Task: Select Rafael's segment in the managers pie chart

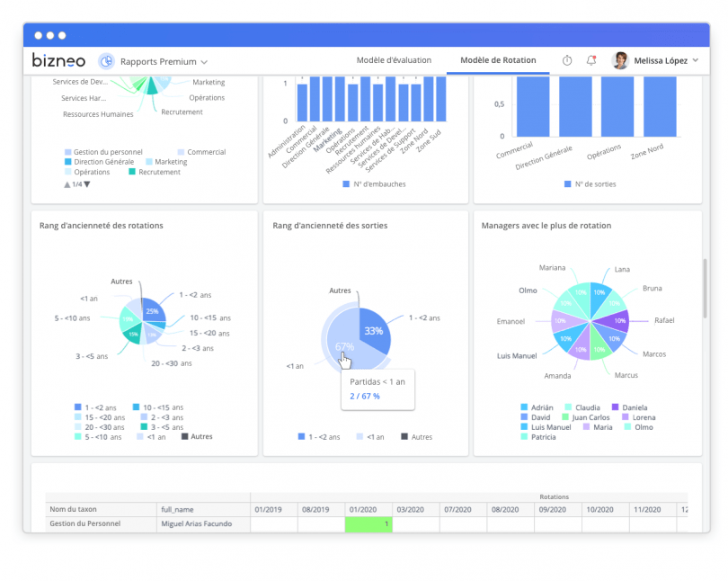Action: pos(618,320)
